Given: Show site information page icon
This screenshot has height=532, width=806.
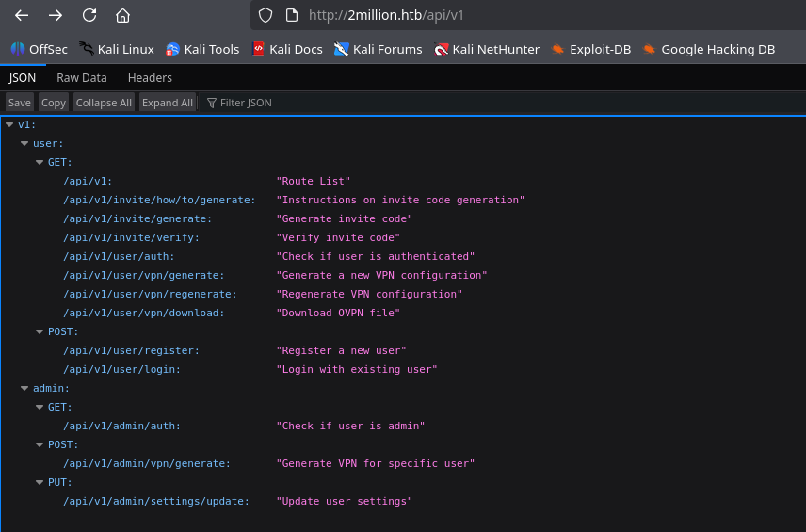Looking at the screenshot, I should point(292,15).
